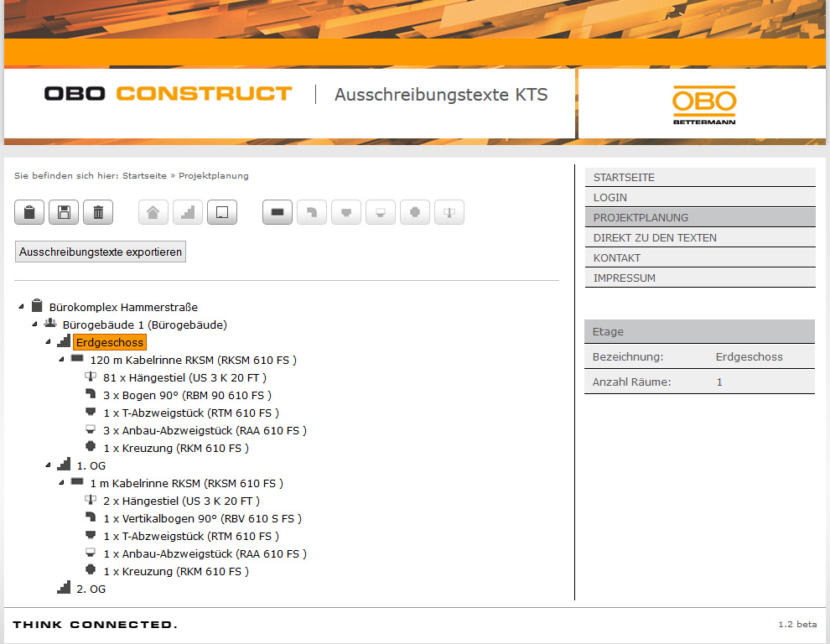Collapse the 1 m Kabelrinne RKSM node
This screenshot has height=644, width=830.
[61, 482]
